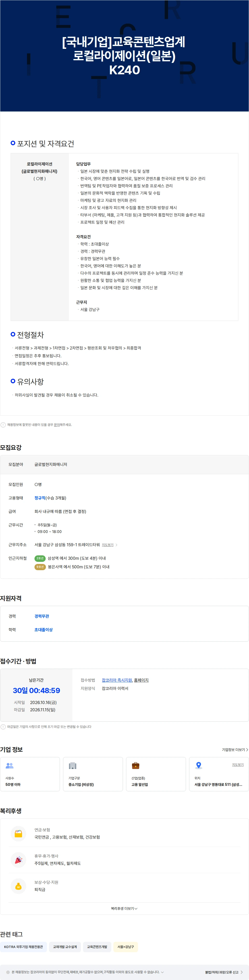Click the start date 2026.10.16(금)

pyautogui.click(x=43, y=702)
